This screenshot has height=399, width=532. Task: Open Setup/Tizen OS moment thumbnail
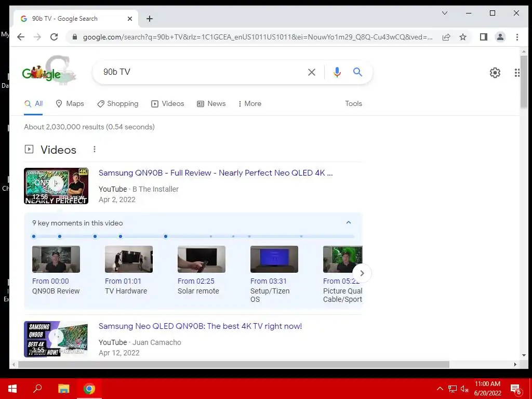[274, 259]
